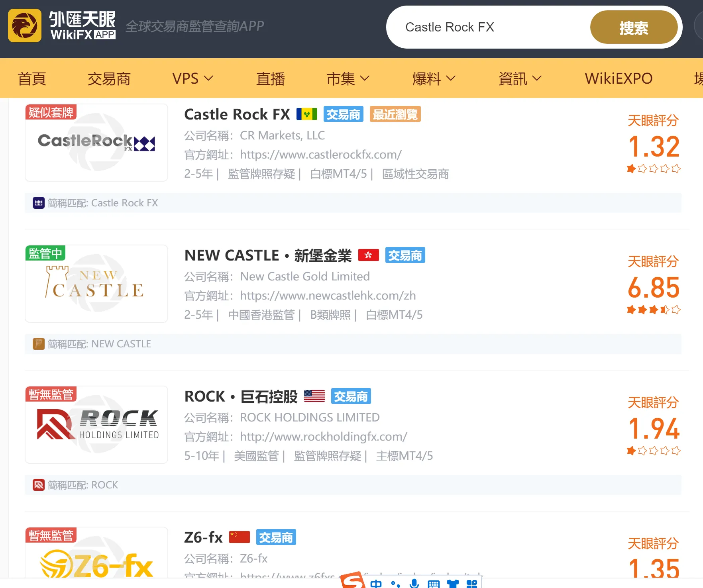Open the 交易商 menu item in navigation bar
The image size is (703, 588).
pos(109,78)
